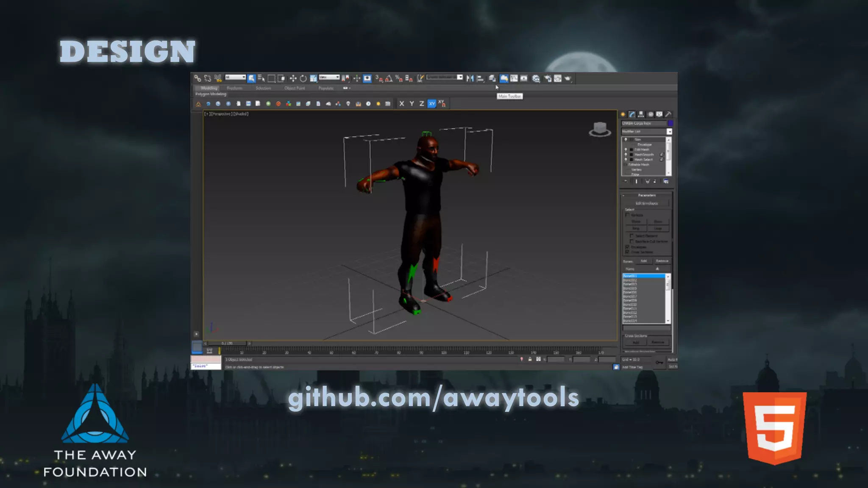This screenshot has width=868, height=488.
Task: Restrict to Y axis constraint
Action: [412, 104]
